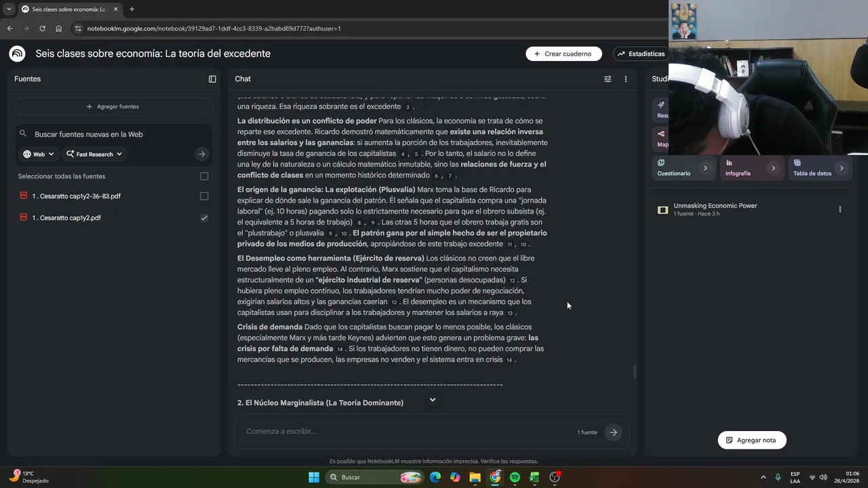
Task: Collapse the Fuentes panel with sidebar icon
Action: point(212,79)
